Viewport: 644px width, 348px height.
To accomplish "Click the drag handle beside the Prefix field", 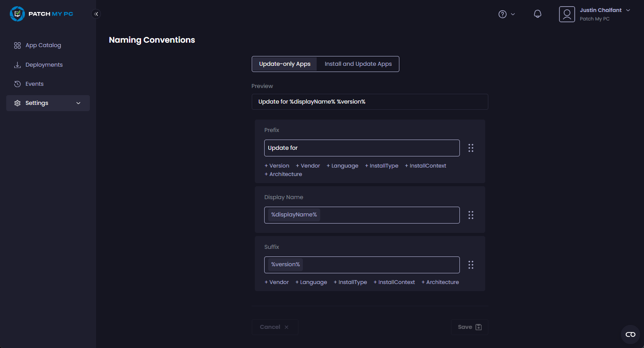I will coord(471,148).
